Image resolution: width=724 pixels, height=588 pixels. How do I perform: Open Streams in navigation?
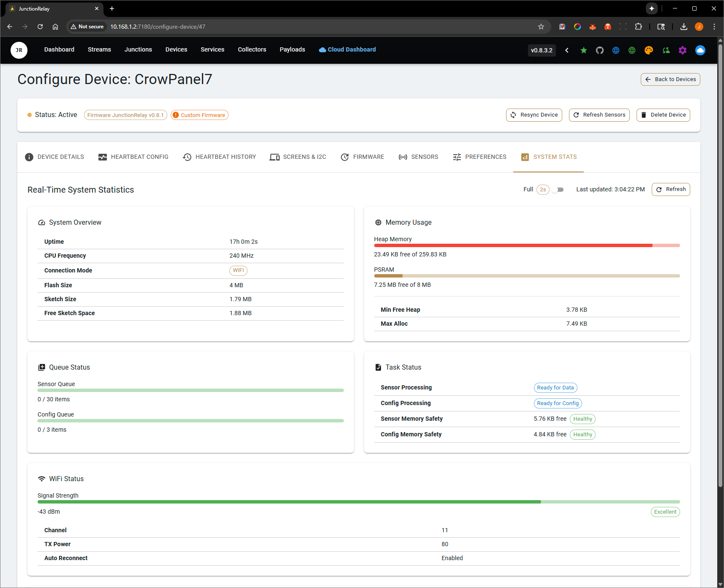tap(99, 49)
